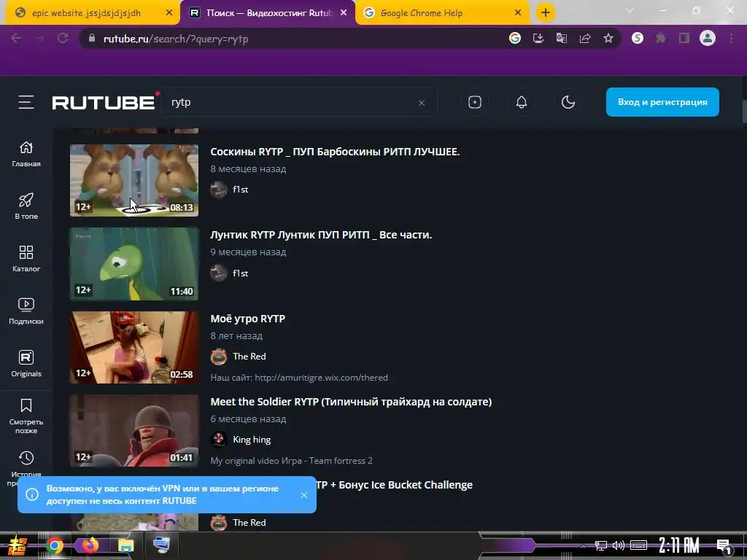Open Соскины RYTP video thumbnail
Viewport: 747px width, 560px height.
click(134, 181)
